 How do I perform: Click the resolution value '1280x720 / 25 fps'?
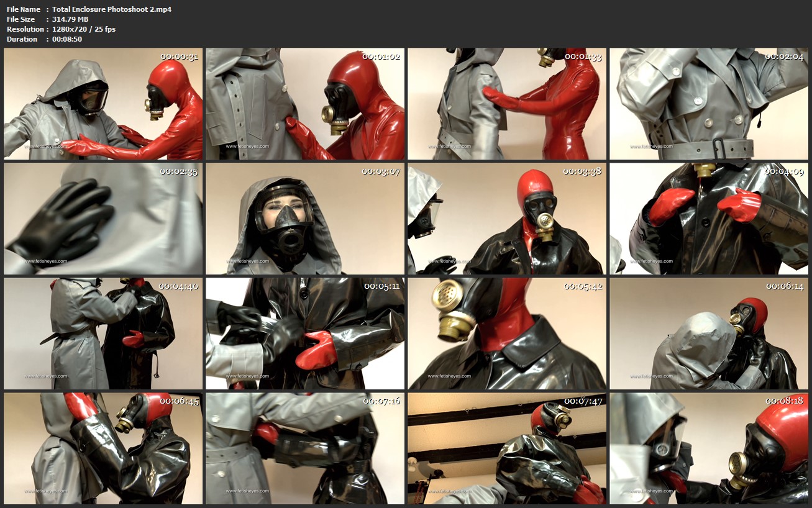[x=84, y=29]
